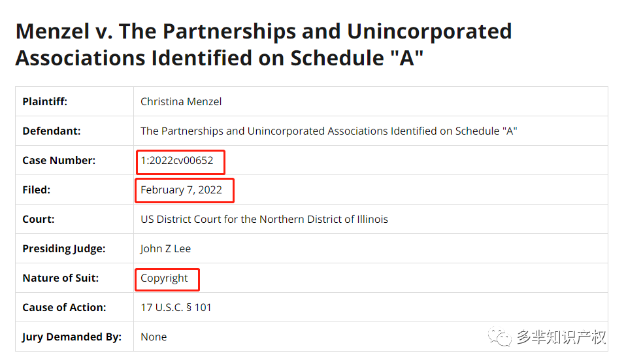The image size is (626, 364).
Task: Click the case title heading Menzel v. The Partnerships
Action: coord(263,44)
